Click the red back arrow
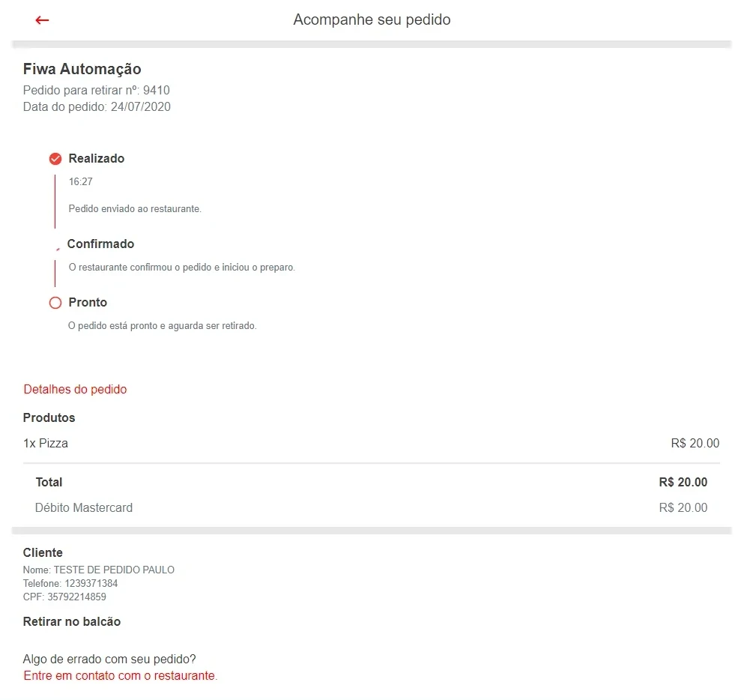 click(x=42, y=20)
